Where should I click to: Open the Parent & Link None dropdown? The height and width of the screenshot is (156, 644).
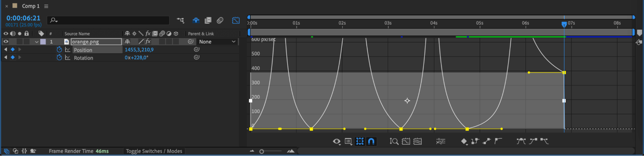coord(217,42)
